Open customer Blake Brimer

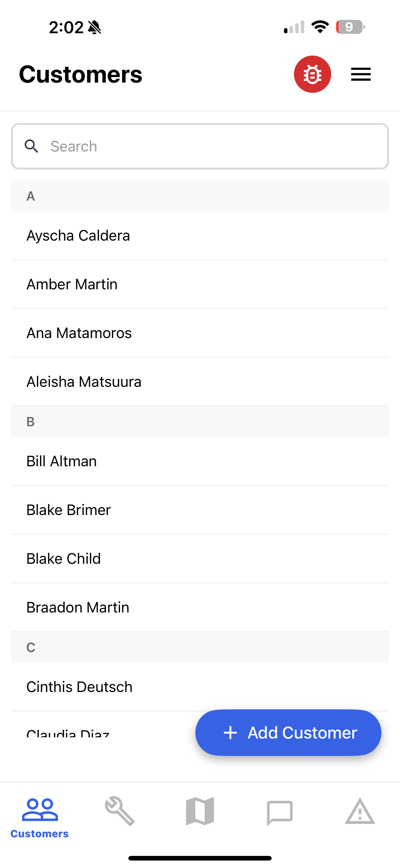69,510
